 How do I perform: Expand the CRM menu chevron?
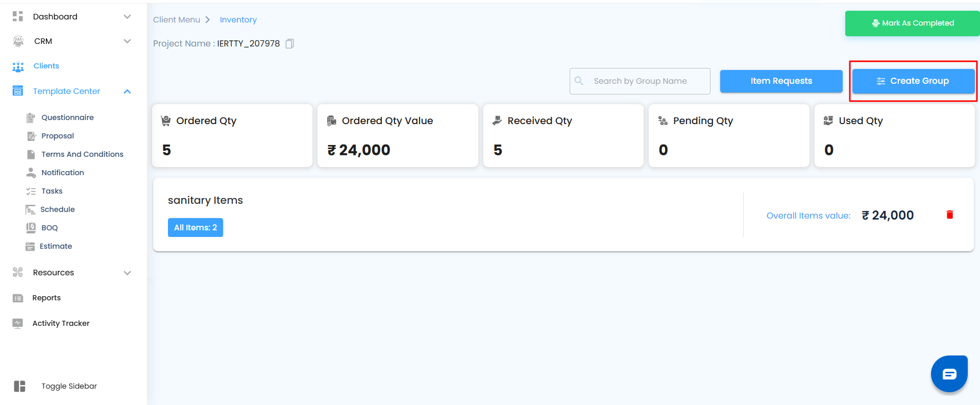[127, 41]
